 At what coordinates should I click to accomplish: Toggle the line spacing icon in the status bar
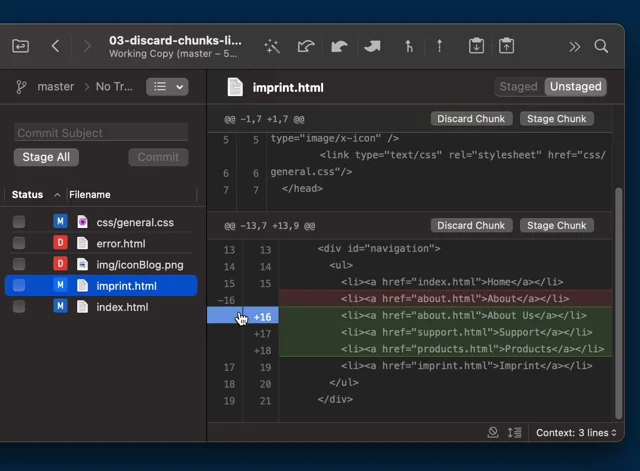pos(514,433)
